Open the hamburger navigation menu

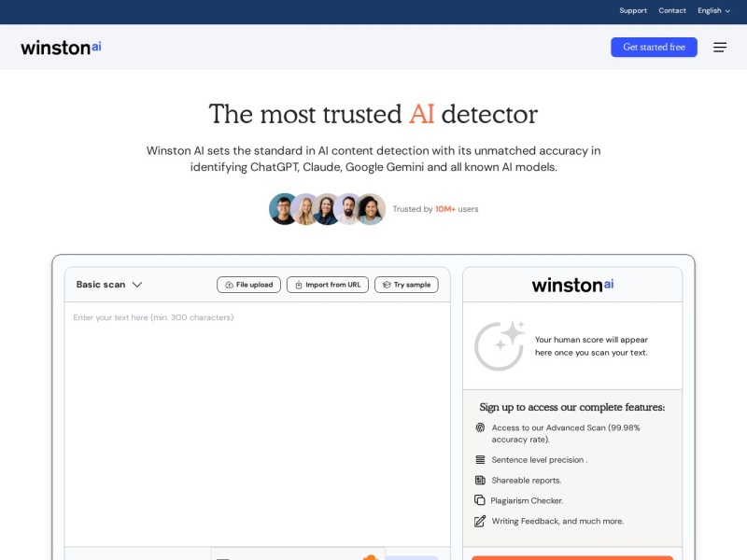point(720,48)
